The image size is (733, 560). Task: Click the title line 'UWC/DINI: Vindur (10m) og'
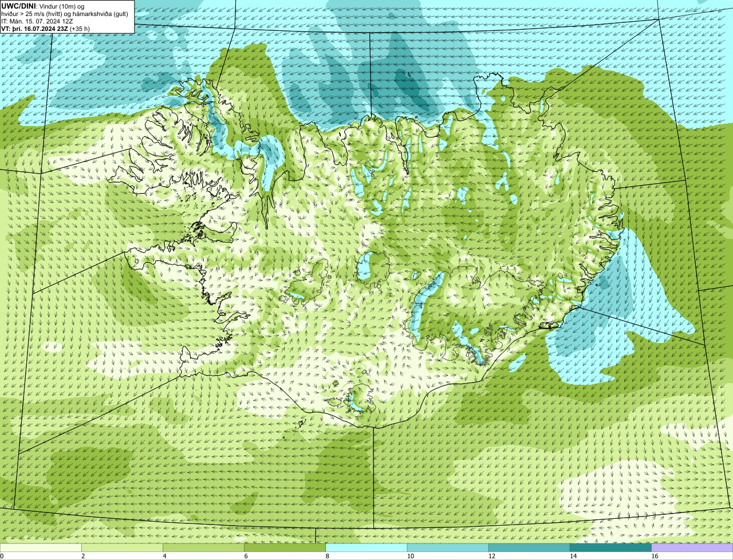[x=43, y=6]
